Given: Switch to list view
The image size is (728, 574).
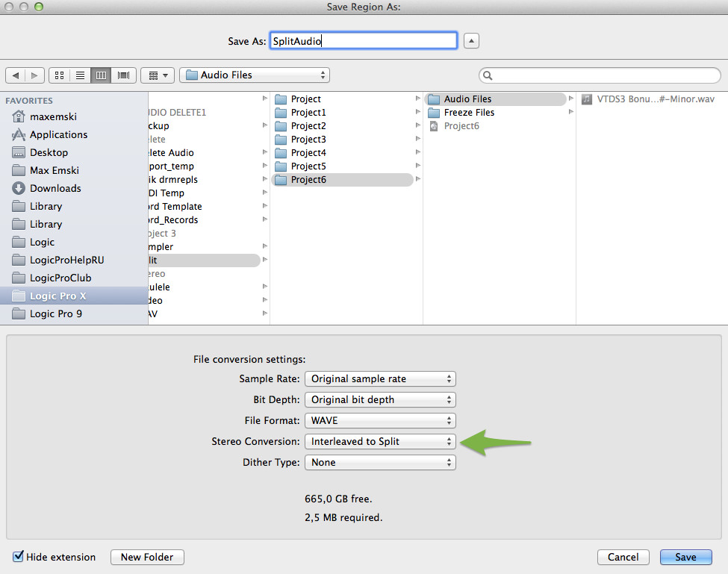Looking at the screenshot, I should coord(80,75).
